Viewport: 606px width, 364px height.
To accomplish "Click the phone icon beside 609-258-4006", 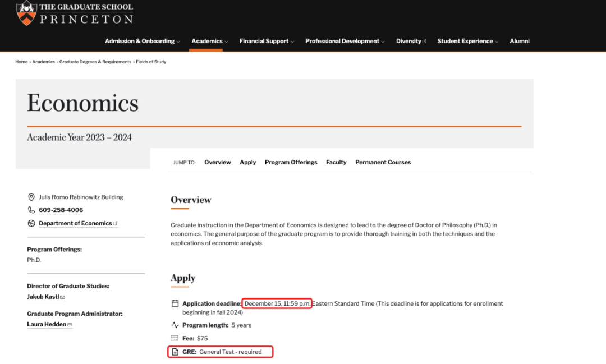I will pos(31,210).
